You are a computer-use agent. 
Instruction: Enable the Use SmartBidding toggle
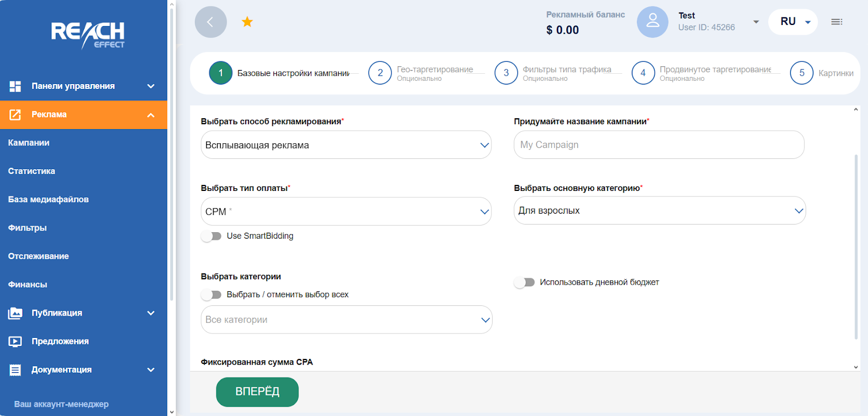tap(211, 236)
